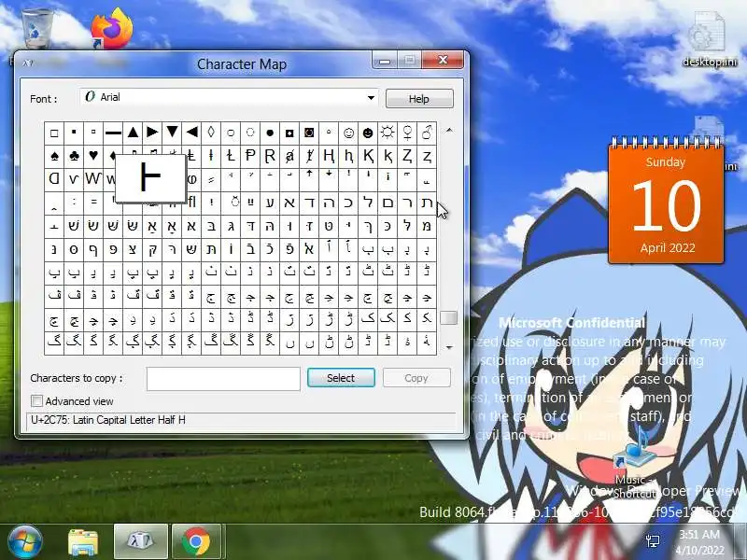The height and width of the screenshot is (560, 747).
Task: Click the character grid scrollbar thumb
Action: point(449,317)
